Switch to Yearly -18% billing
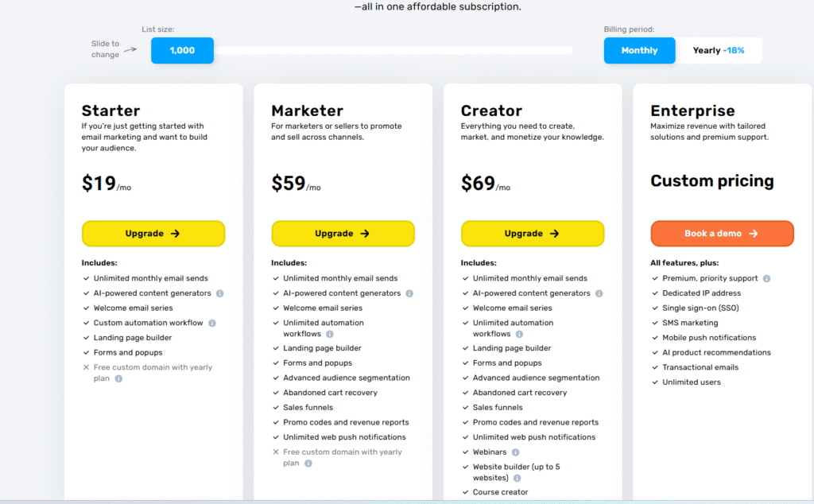 pos(719,50)
